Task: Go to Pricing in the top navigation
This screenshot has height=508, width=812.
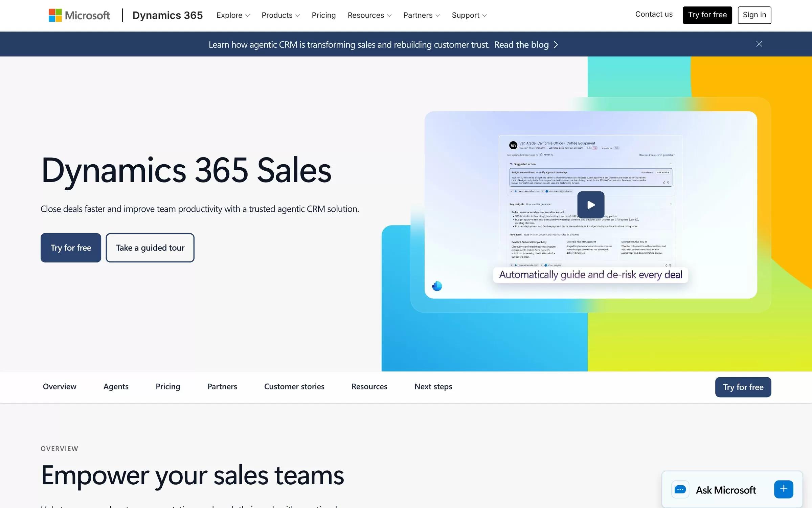Action: 324,15
